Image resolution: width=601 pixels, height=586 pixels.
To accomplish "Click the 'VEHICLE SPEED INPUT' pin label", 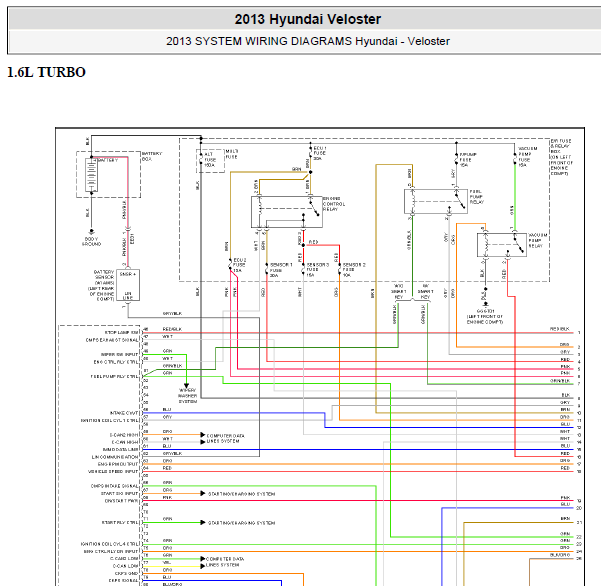I will 113,471.
